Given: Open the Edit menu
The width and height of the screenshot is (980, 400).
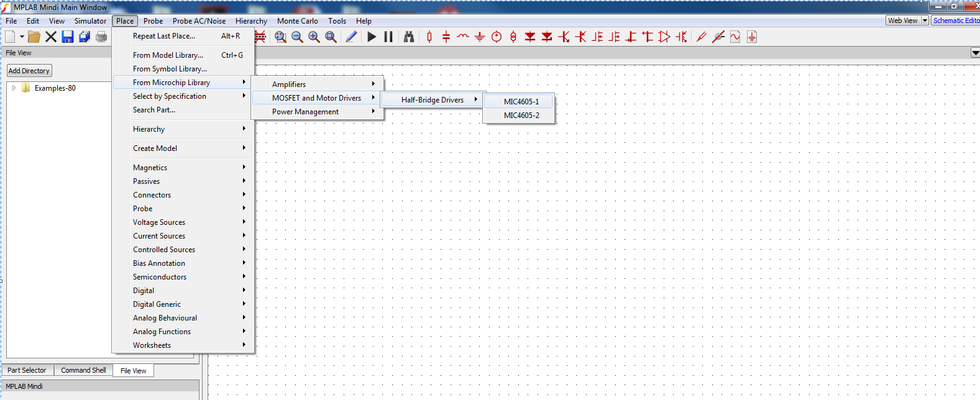Looking at the screenshot, I should [x=33, y=20].
